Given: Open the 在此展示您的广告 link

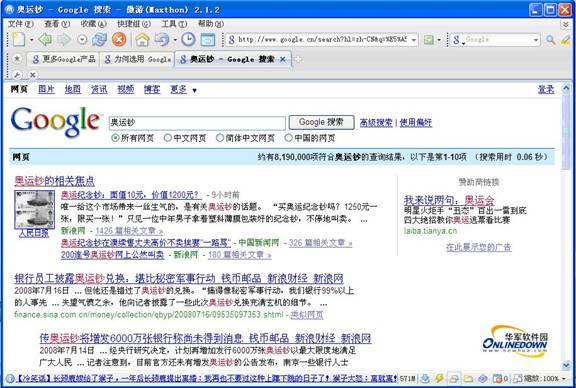Looking at the screenshot, I should click(x=479, y=247).
